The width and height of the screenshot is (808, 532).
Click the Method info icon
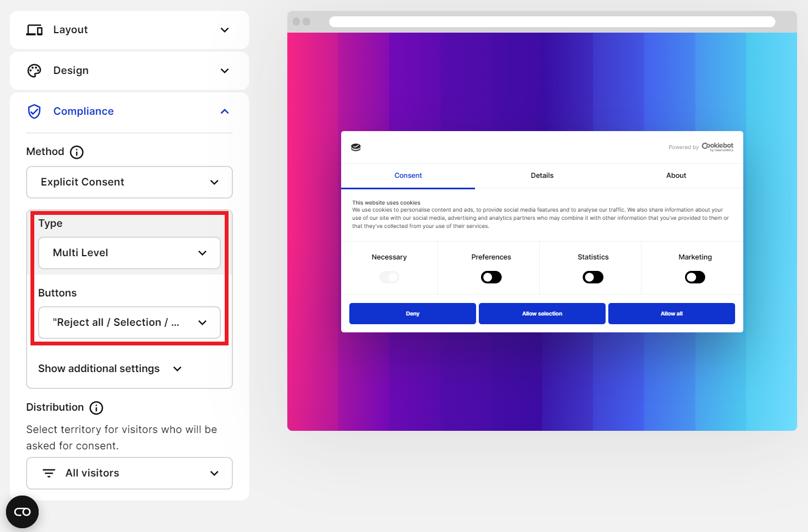point(77,152)
